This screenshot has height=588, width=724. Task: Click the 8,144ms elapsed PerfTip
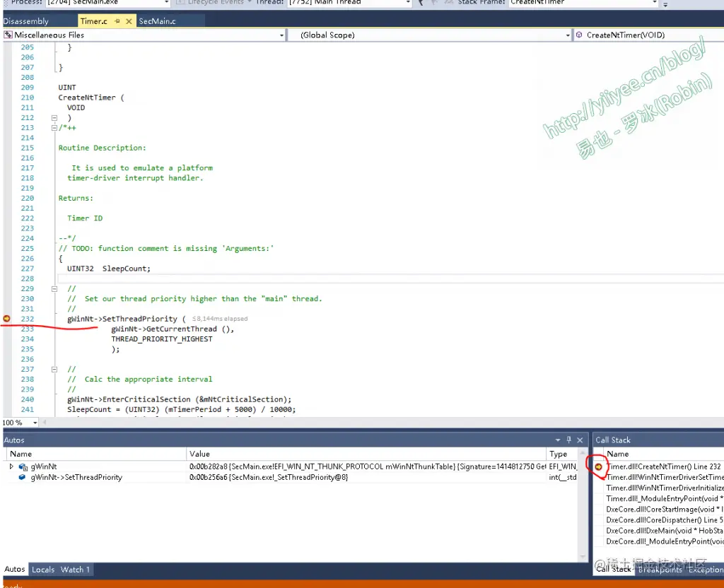220,319
